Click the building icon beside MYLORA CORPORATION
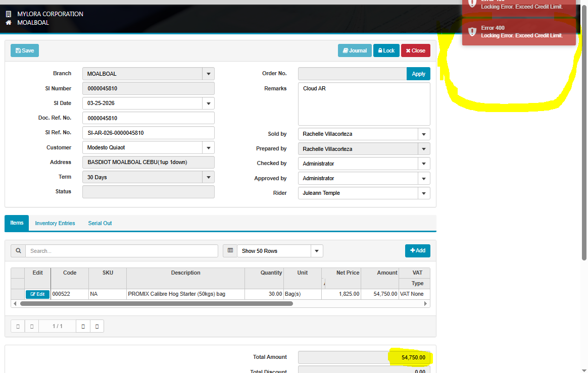The height and width of the screenshot is (373, 588). pyautogui.click(x=8, y=14)
